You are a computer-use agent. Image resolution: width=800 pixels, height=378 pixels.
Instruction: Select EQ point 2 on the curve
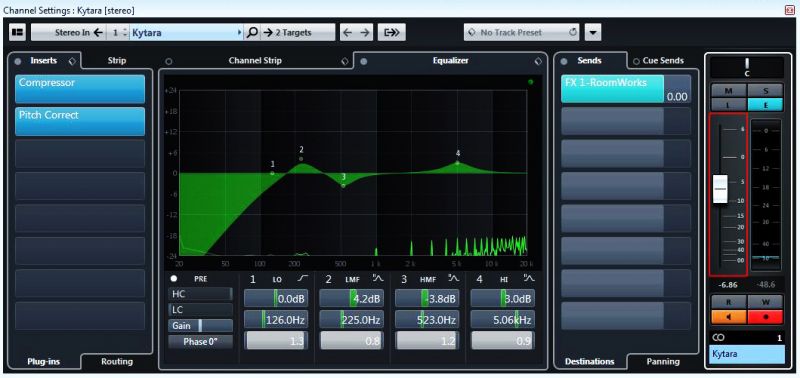301,159
